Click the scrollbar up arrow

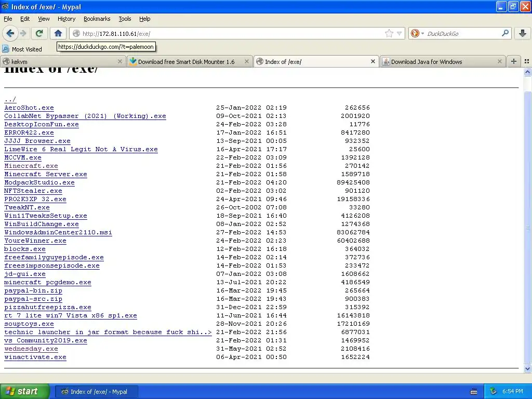pos(527,72)
